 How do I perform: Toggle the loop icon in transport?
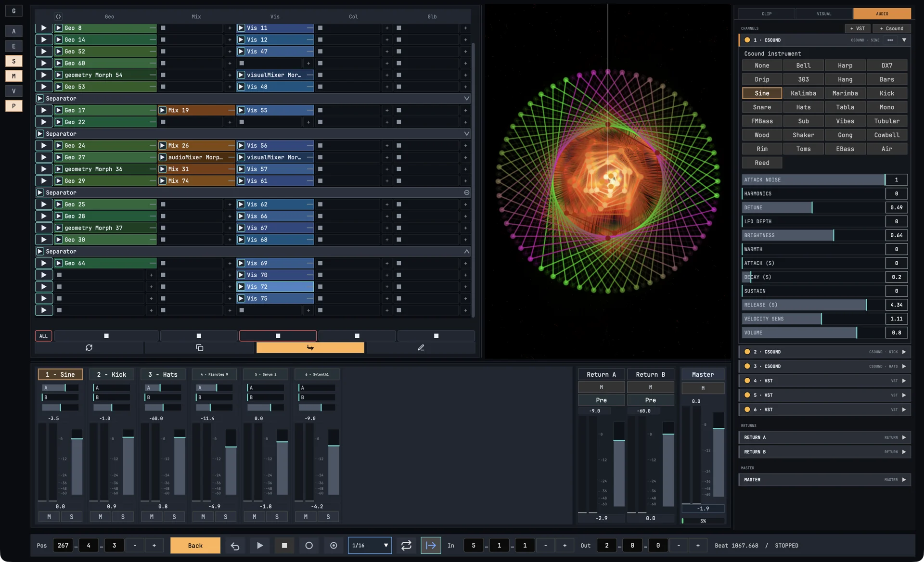pyautogui.click(x=406, y=545)
